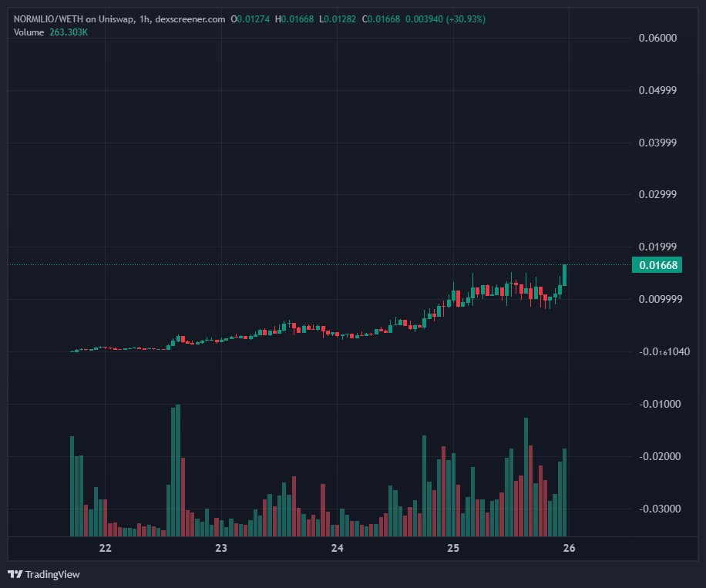Click the date label 23 on time axis
The height and width of the screenshot is (588, 706).
coord(221,548)
